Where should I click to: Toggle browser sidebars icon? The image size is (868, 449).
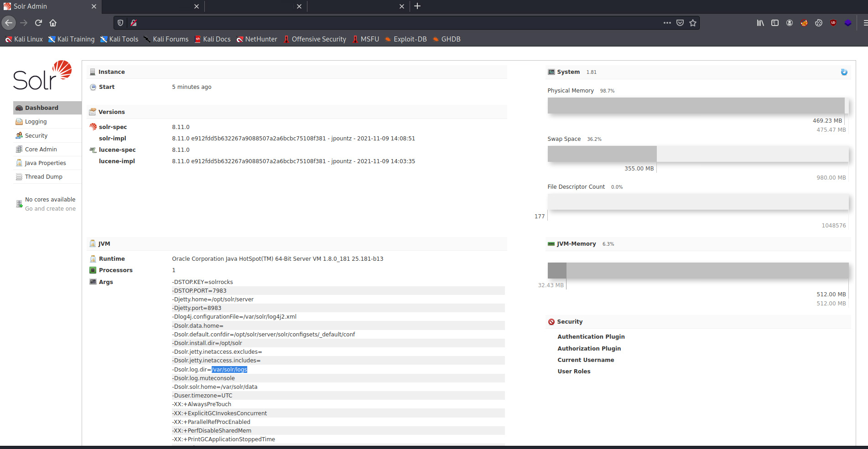(775, 23)
